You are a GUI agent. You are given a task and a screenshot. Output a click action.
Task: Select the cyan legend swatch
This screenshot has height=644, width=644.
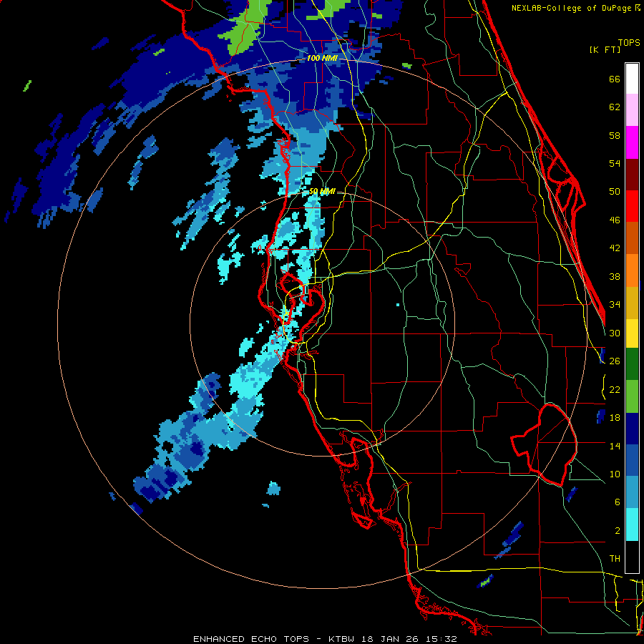[x=632, y=525]
